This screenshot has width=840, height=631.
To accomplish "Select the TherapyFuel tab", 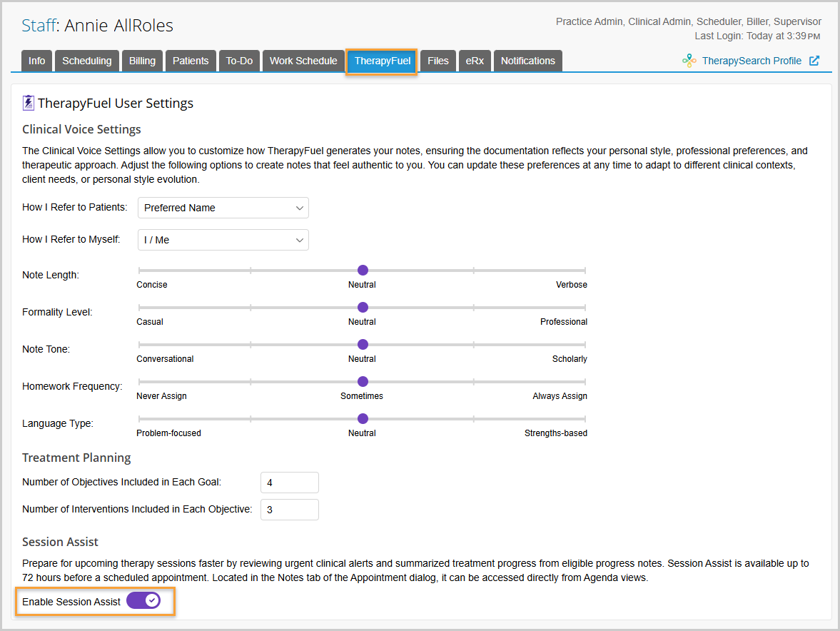I will click(x=382, y=61).
